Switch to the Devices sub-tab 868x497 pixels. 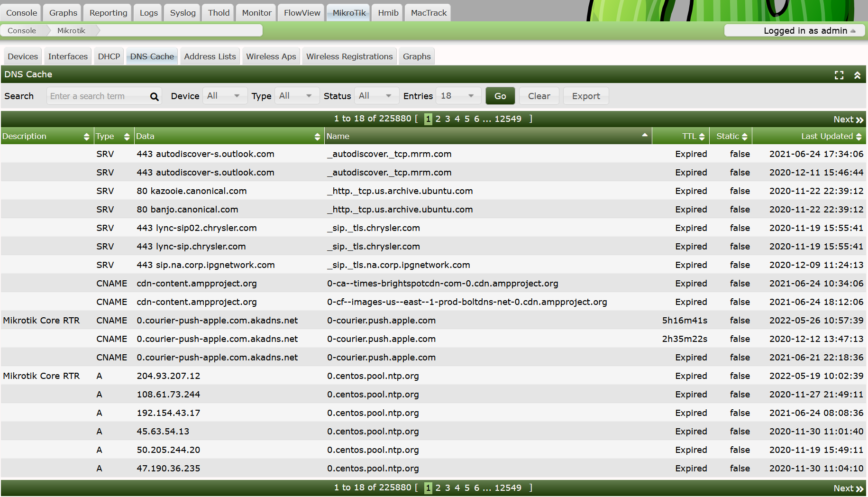[23, 56]
